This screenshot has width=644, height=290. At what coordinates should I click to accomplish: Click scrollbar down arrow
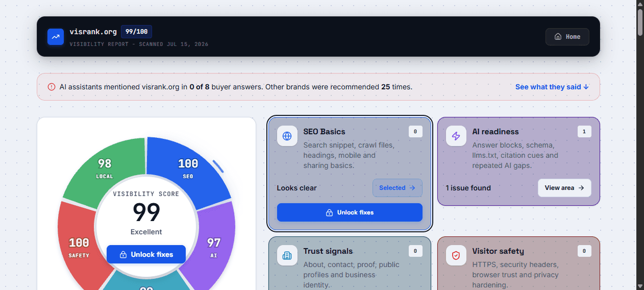coord(640,286)
